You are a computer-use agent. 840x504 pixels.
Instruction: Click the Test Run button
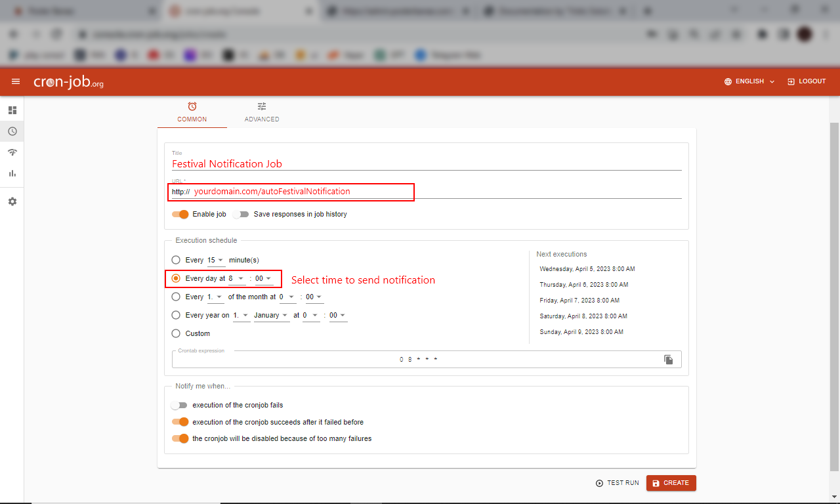pos(617,483)
